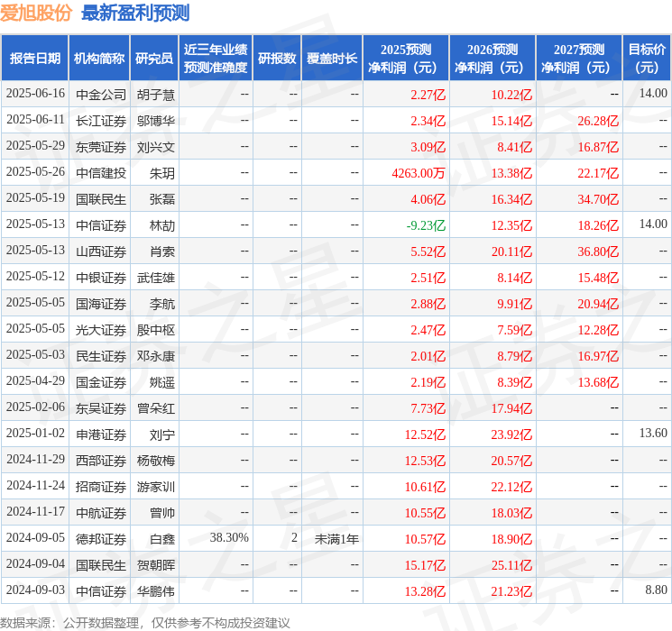Click 10.22亿 in the 中金公司 row
The image size is (672, 631).
(511, 95)
